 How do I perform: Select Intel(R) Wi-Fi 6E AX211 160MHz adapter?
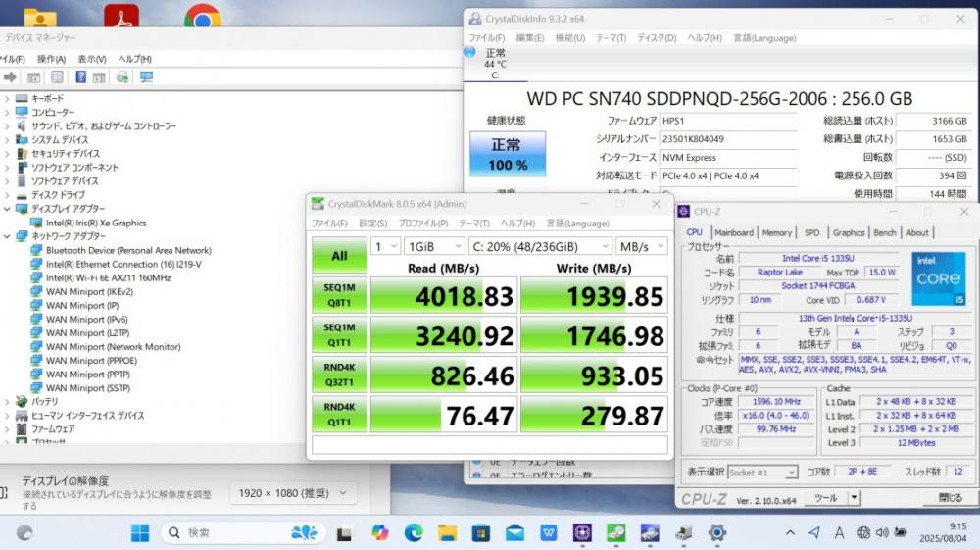(108, 277)
